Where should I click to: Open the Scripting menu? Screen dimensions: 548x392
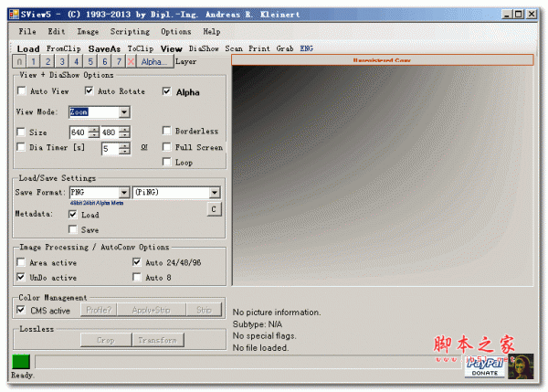pos(130,32)
